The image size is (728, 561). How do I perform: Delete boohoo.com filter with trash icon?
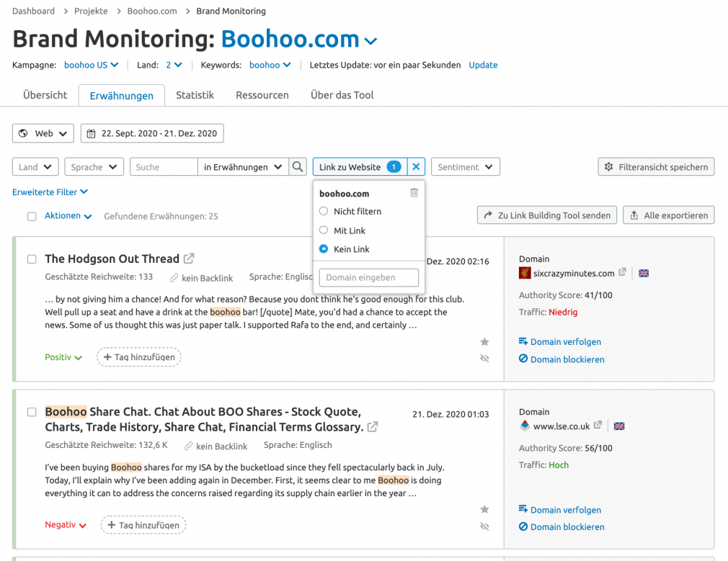point(414,192)
